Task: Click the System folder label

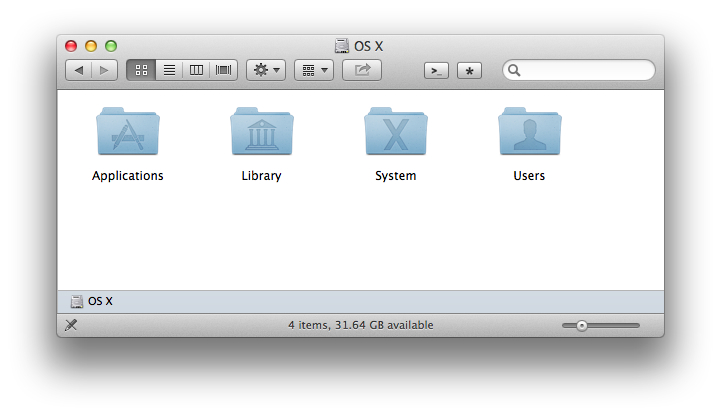Action: [395, 176]
